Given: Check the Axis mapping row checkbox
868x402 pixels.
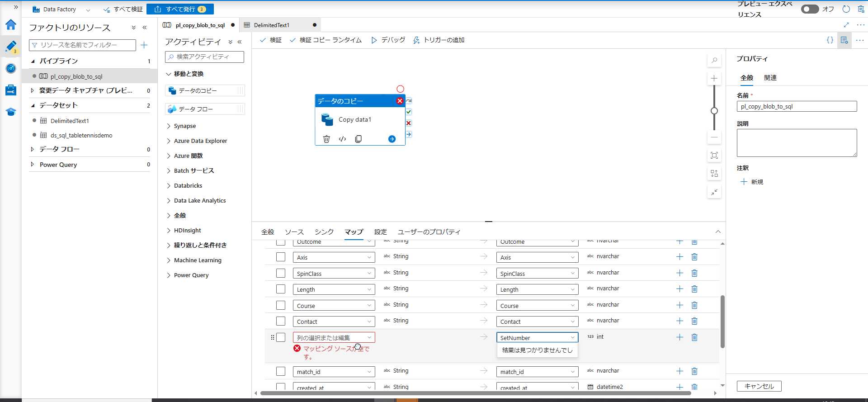Looking at the screenshot, I should [x=281, y=257].
